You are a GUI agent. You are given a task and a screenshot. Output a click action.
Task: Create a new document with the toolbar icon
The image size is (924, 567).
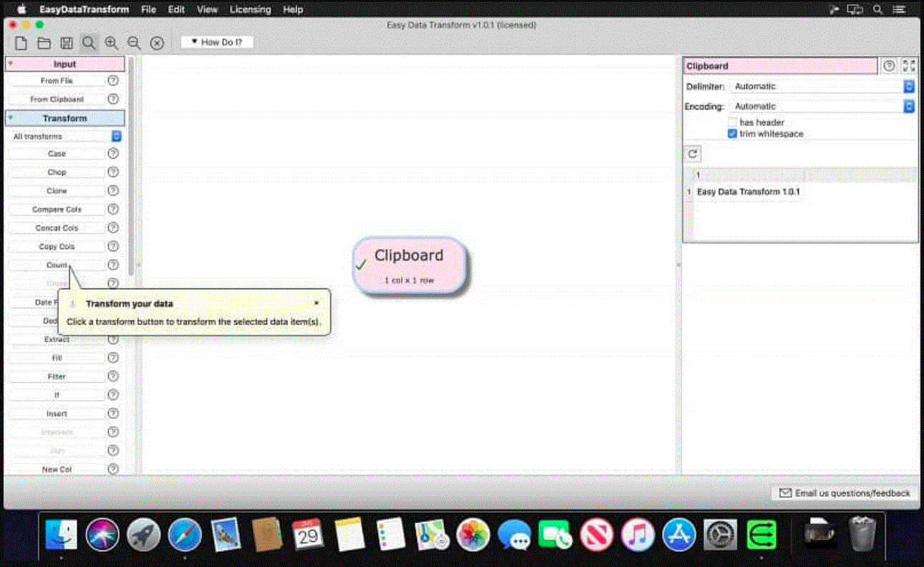tap(21, 43)
